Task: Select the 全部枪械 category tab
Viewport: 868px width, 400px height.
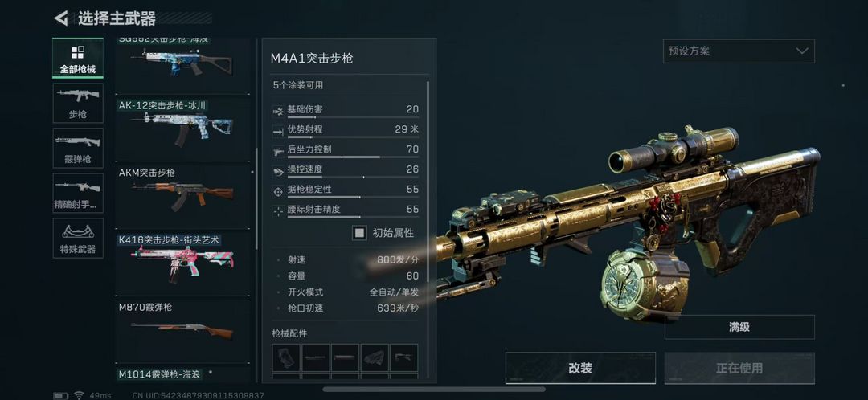Action: tap(77, 58)
